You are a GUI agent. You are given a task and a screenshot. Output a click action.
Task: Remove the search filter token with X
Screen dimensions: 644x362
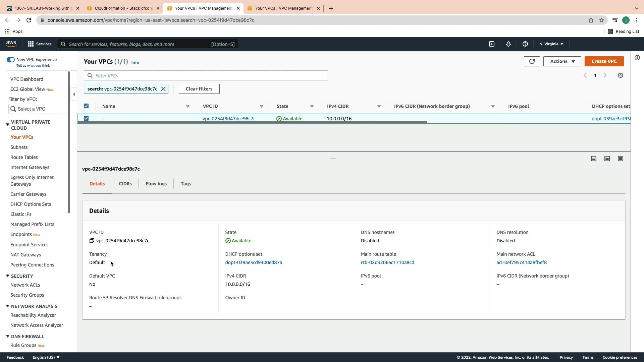coord(163,89)
